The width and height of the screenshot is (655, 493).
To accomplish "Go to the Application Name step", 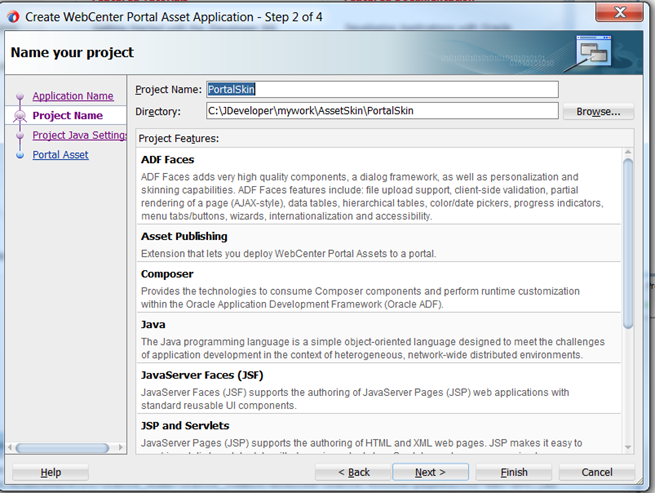I will (72, 96).
